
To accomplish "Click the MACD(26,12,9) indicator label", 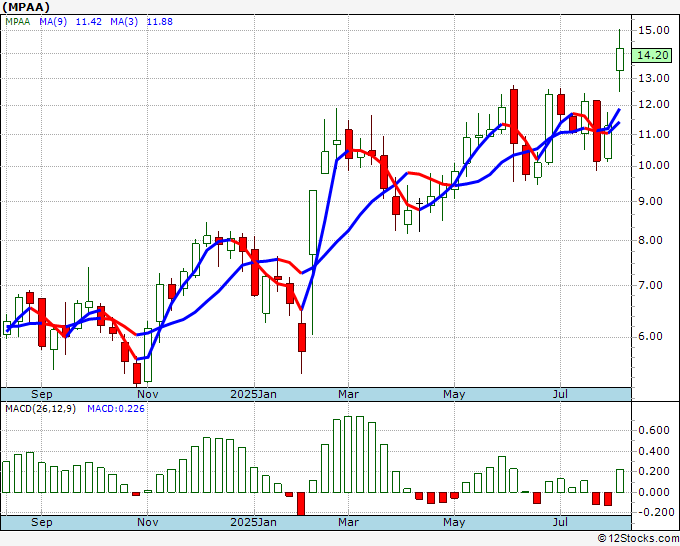I will pyautogui.click(x=40, y=409).
